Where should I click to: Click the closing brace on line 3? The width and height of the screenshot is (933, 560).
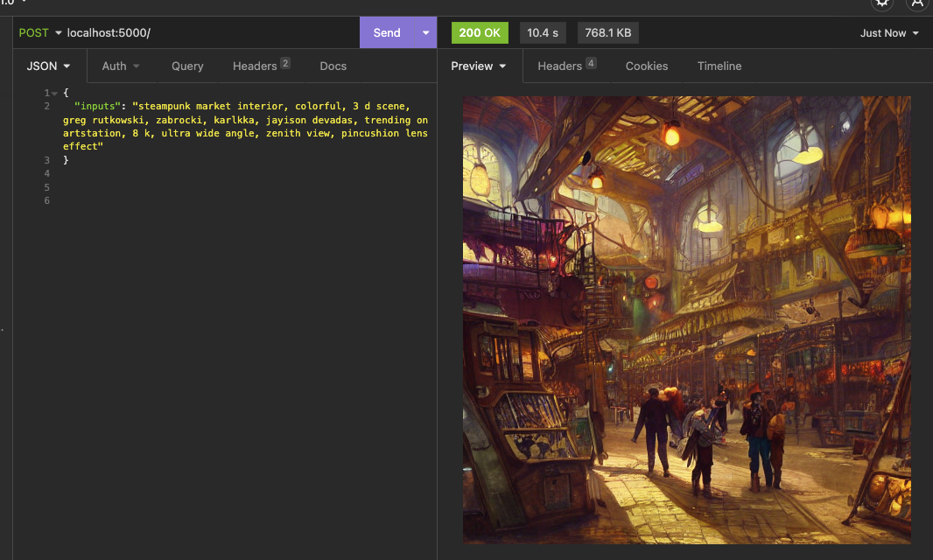[x=66, y=160]
